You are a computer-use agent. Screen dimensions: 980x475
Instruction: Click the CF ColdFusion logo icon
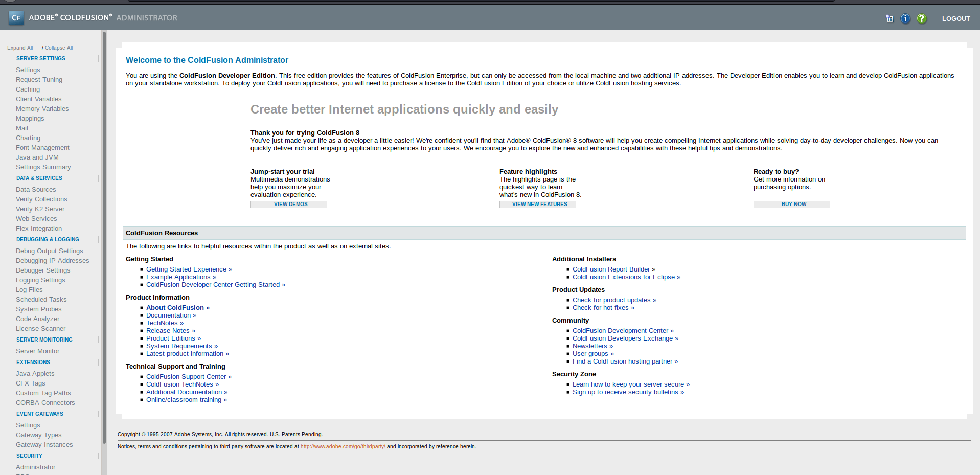pyautogui.click(x=16, y=18)
